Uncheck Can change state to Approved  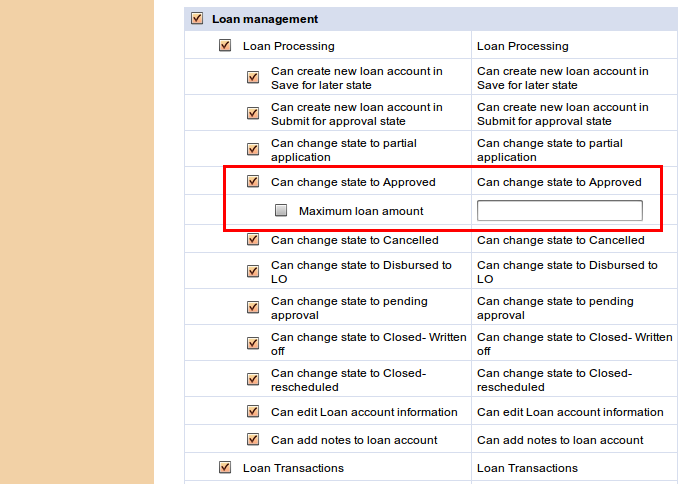click(x=253, y=182)
